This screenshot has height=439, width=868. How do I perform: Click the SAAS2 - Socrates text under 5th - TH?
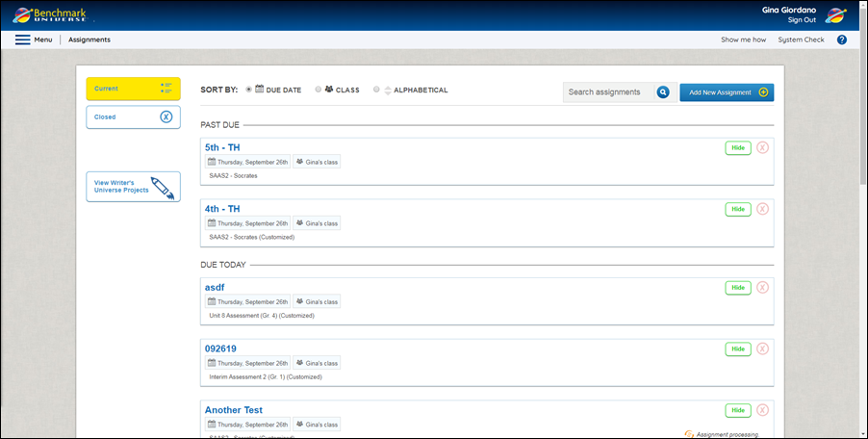click(234, 175)
